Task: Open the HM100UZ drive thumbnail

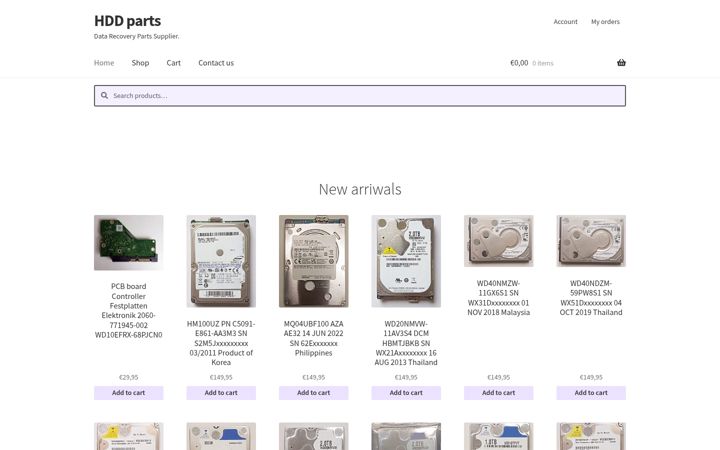Action: [221, 261]
